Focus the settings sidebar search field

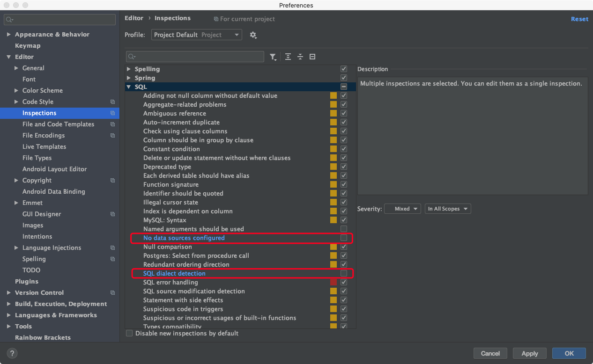[59, 20]
